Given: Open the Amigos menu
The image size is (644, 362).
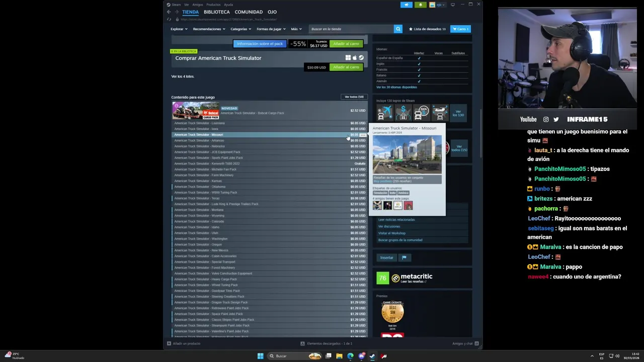Looking at the screenshot, I should point(198,5).
